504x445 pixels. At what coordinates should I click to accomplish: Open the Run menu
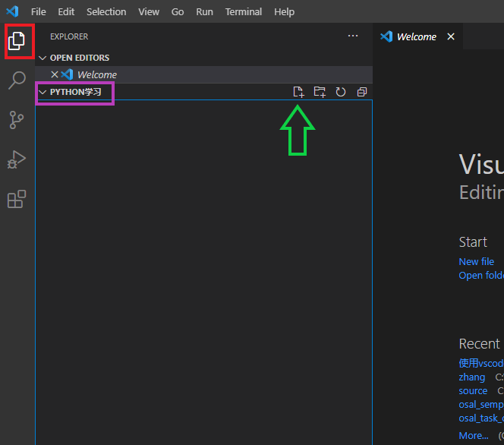[204, 12]
